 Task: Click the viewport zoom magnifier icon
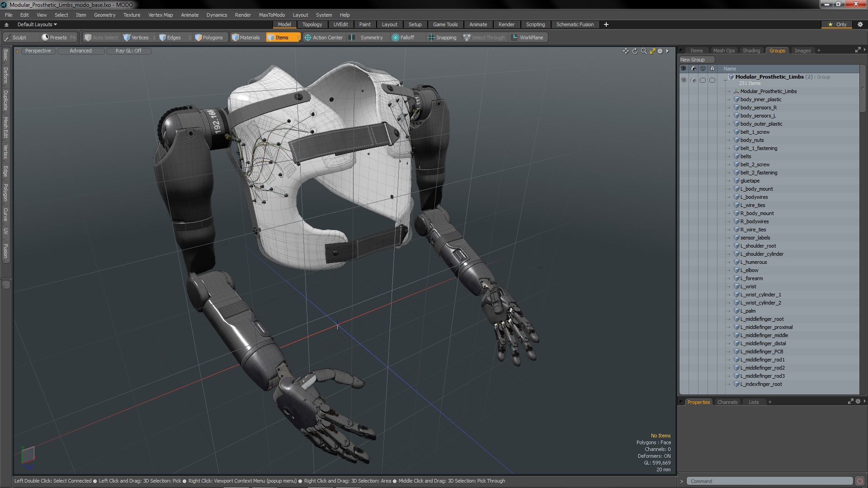(644, 51)
